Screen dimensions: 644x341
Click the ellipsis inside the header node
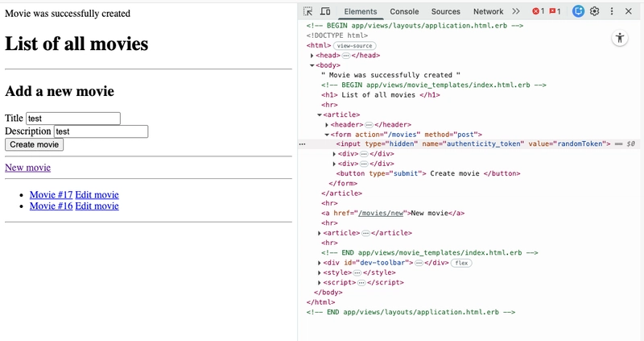[369, 125]
